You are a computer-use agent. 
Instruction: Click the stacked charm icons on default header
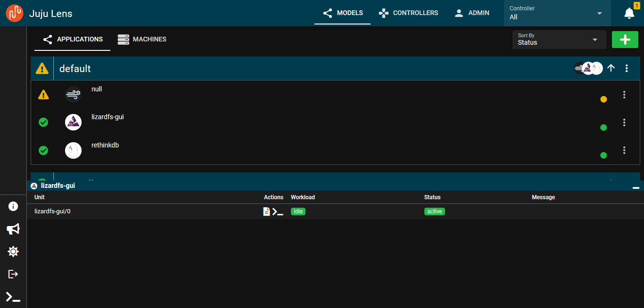(x=588, y=68)
